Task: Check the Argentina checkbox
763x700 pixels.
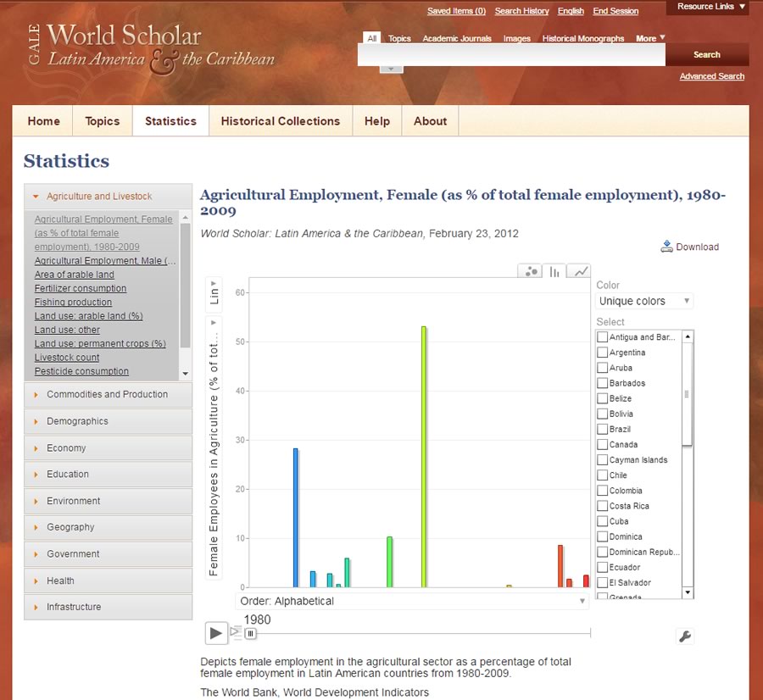Action: (602, 353)
